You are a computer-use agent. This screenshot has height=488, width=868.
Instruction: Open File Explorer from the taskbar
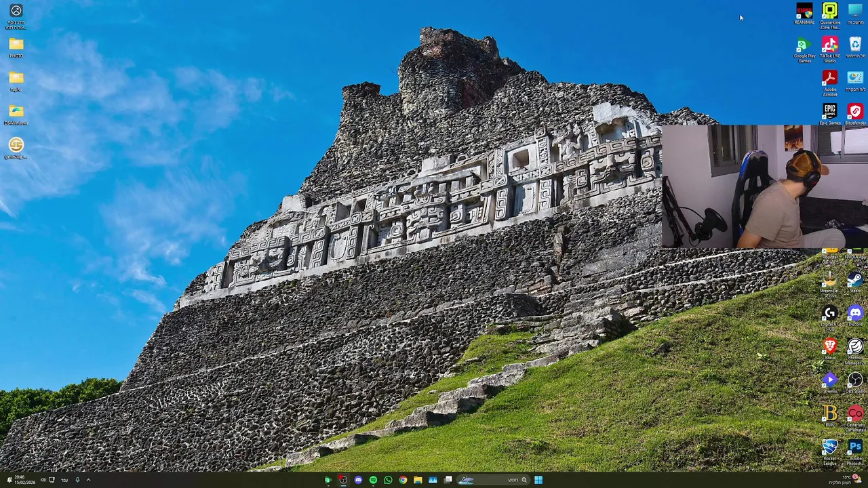pyautogui.click(x=418, y=480)
